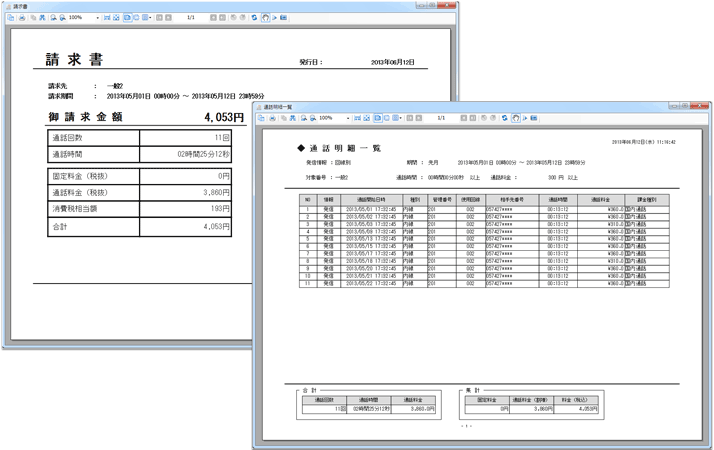The height and width of the screenshot is (450, 714).
Task: Click the 1/1 page number field in 通話明細一覧 toolbar
Action: (440, 118)
